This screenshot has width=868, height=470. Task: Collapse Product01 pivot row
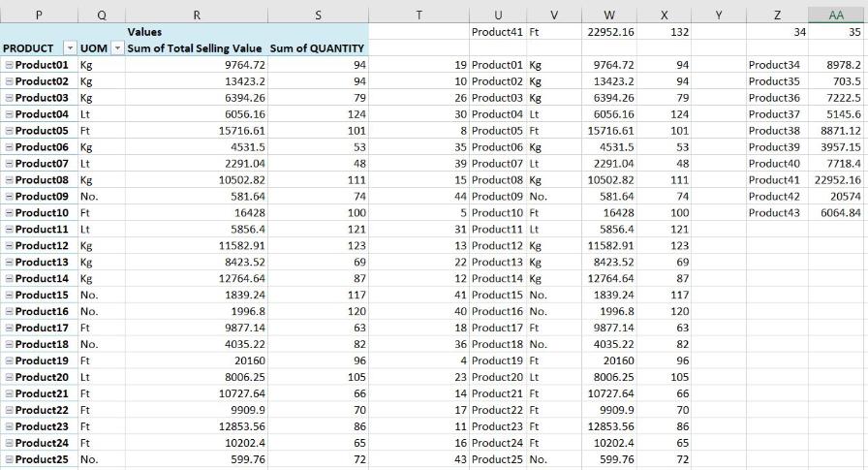(x=9, y=65)
